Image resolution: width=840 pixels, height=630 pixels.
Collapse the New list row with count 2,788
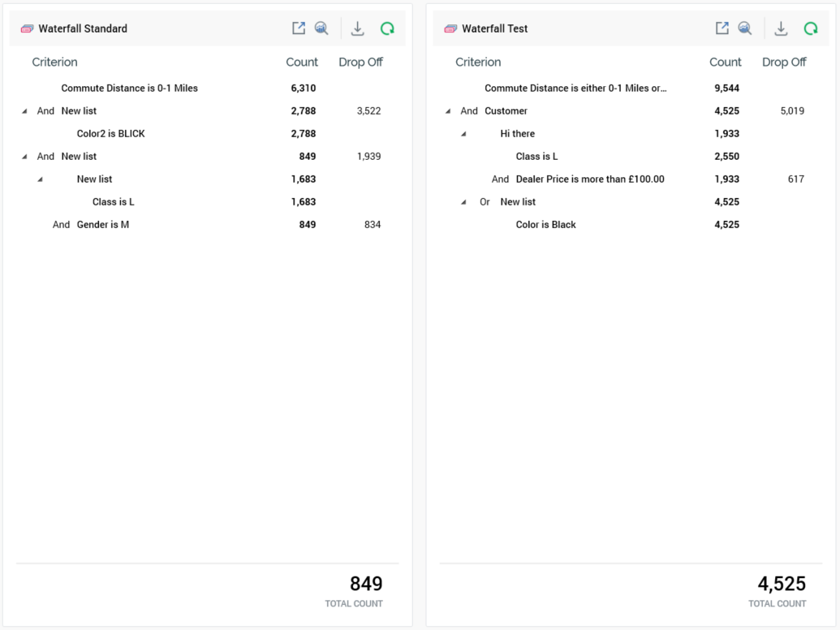[24, 111]
